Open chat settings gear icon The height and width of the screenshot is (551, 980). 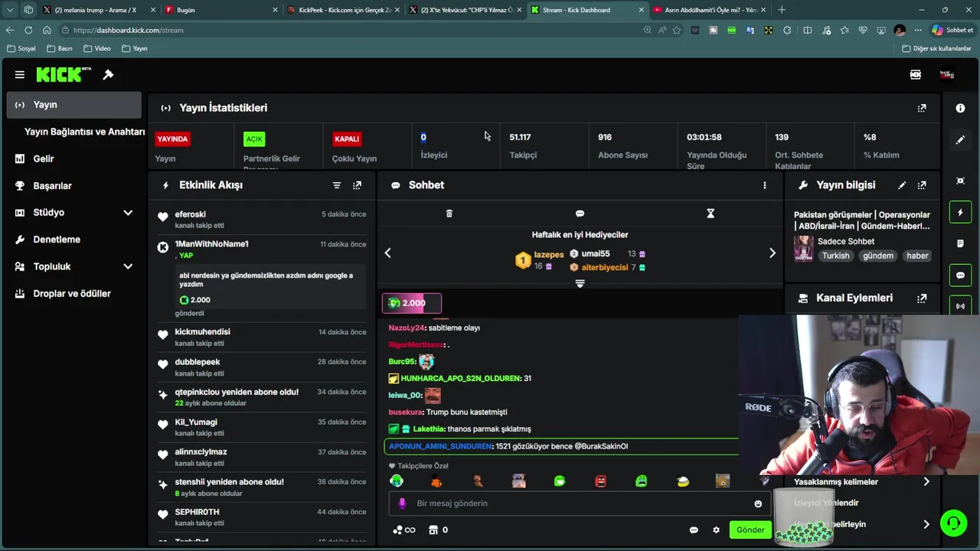coord(716,530)
